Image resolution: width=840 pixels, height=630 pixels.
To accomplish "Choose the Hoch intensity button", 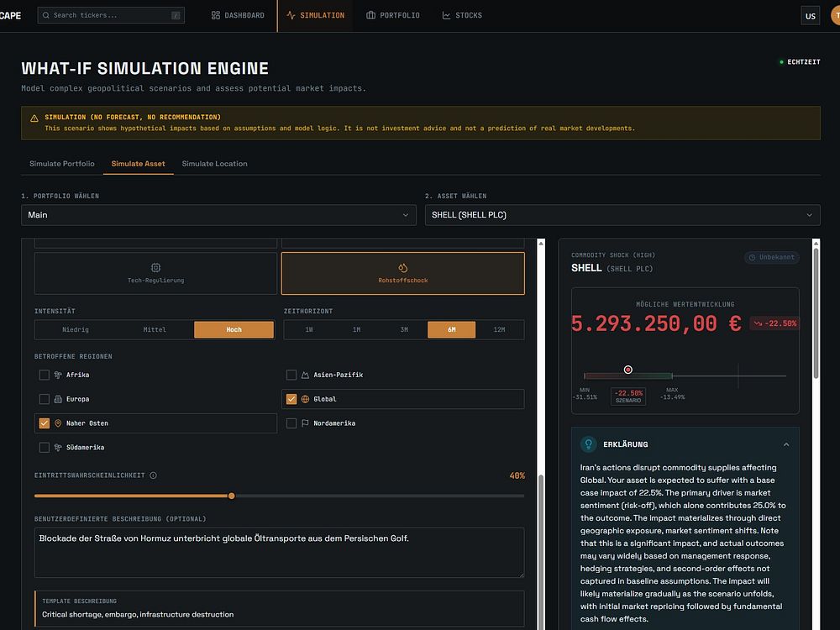I will pyautogui.click(x=234, y=329).
